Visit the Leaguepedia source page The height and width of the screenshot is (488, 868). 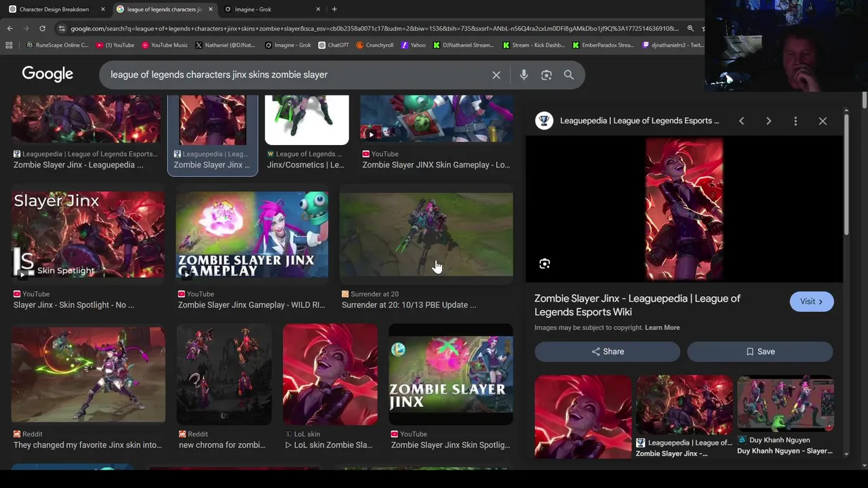[812, 302]
